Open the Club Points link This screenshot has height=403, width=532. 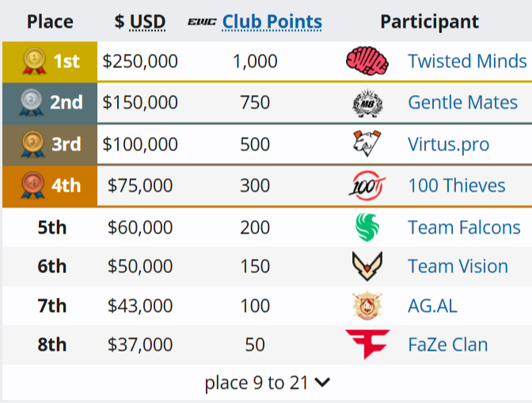coord(272,22)
